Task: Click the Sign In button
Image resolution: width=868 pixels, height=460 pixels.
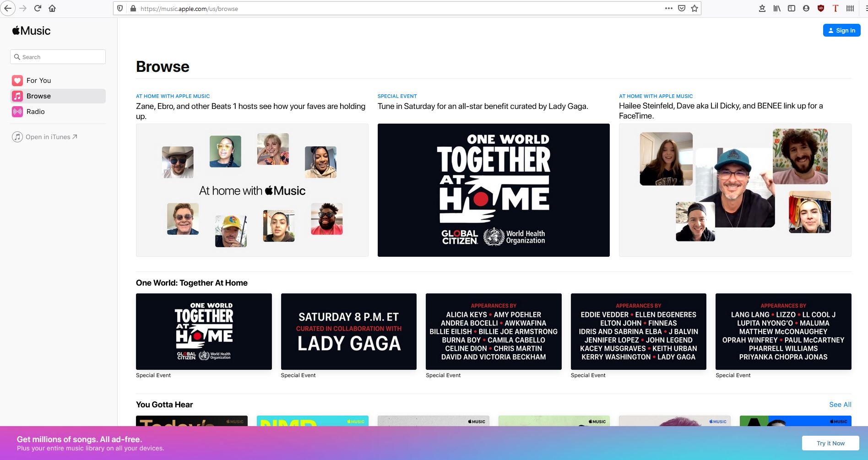Action: click(841, 30)
